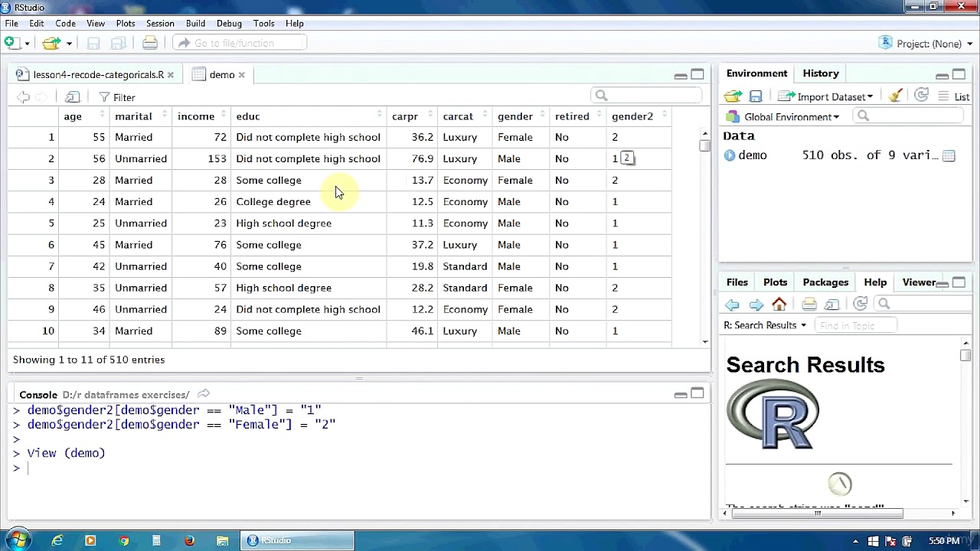Click Load workspace icon in Environment pane
The image size is (980, 551).
733,96
